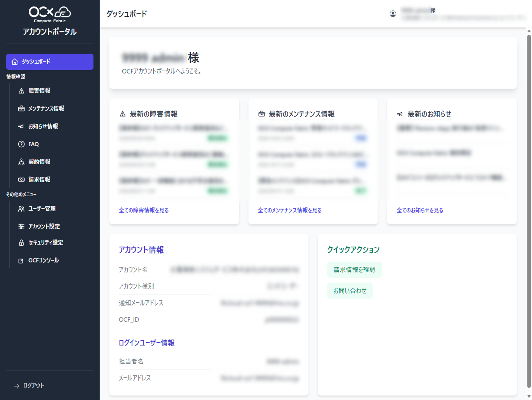The image size is (532, 400).
Task: Click the sliders icon for アカウント設定
Action: click(21, 226)
